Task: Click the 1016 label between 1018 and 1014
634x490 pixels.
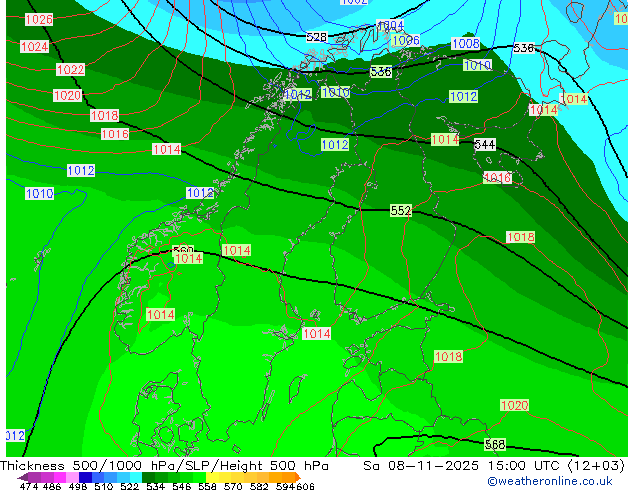Action: coord(115,134)
